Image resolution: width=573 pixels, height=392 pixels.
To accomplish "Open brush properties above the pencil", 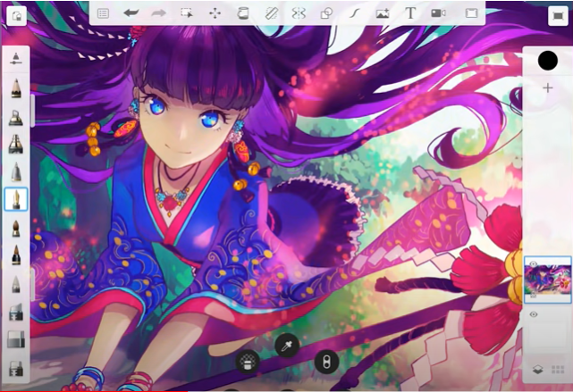I will point(16,59).
